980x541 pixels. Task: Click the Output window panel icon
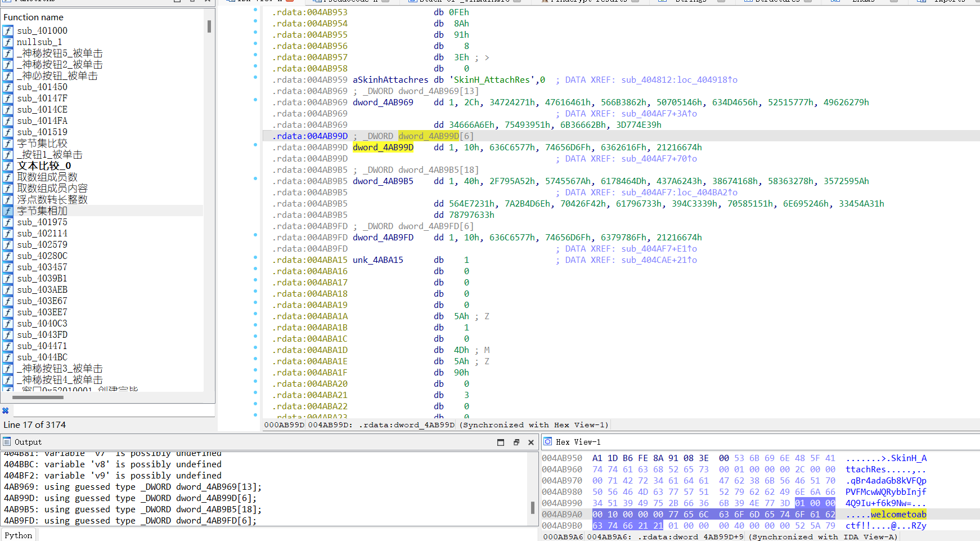[7, 442]
